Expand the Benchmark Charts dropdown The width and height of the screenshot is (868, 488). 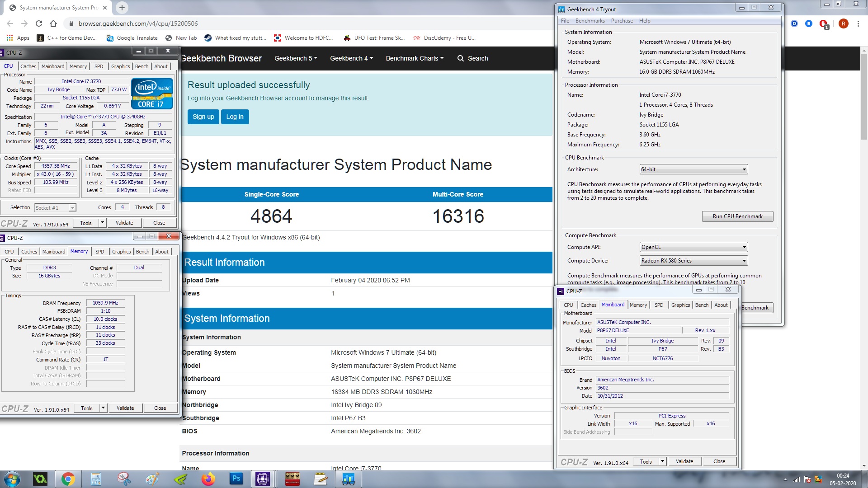pyautogui.click(x=415, y=58)
